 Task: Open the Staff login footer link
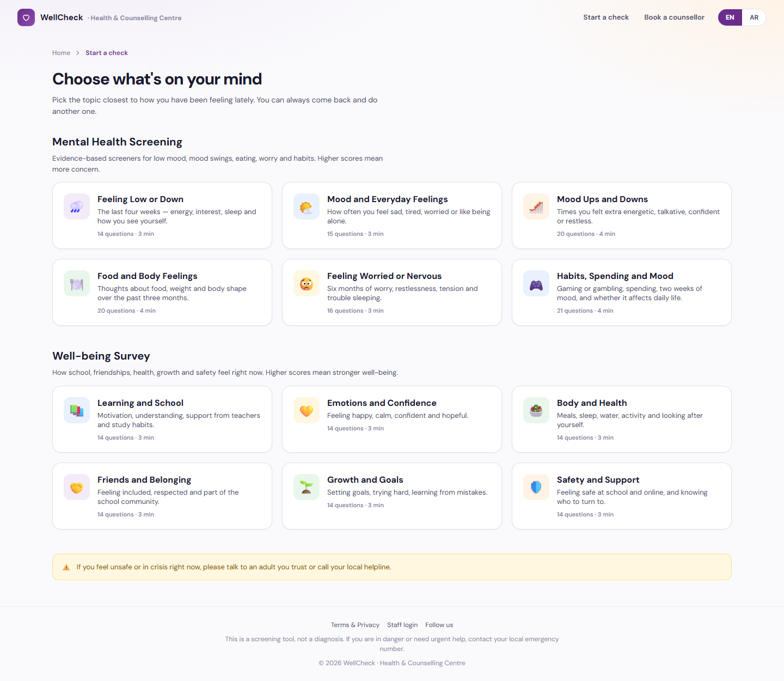(x=402, y=625)
